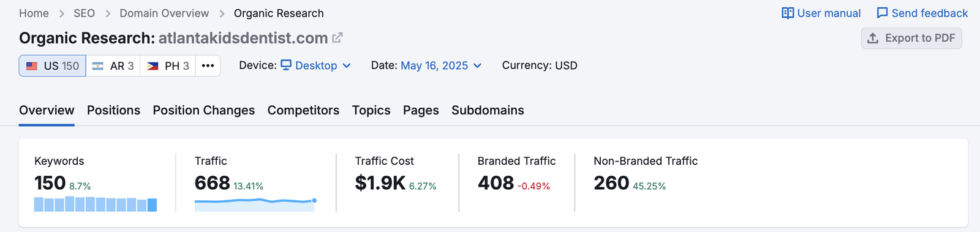Viewport: 980px width, 232px height.
Task: Click the Send feedback chat icon
Action: [882, 13]
